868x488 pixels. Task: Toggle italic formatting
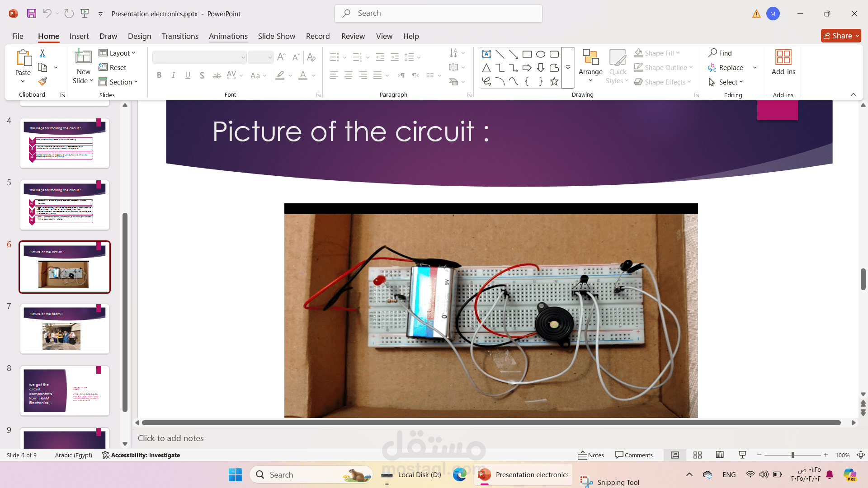(174, 75)
